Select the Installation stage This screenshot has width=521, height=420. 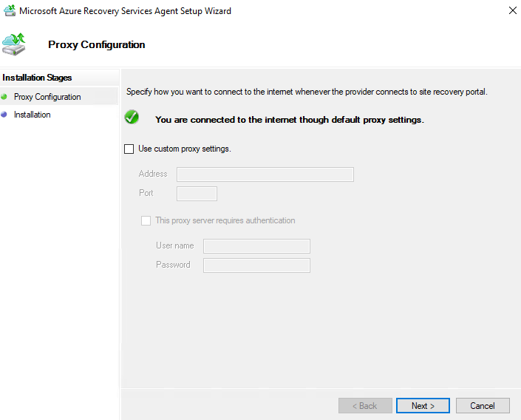33,115
